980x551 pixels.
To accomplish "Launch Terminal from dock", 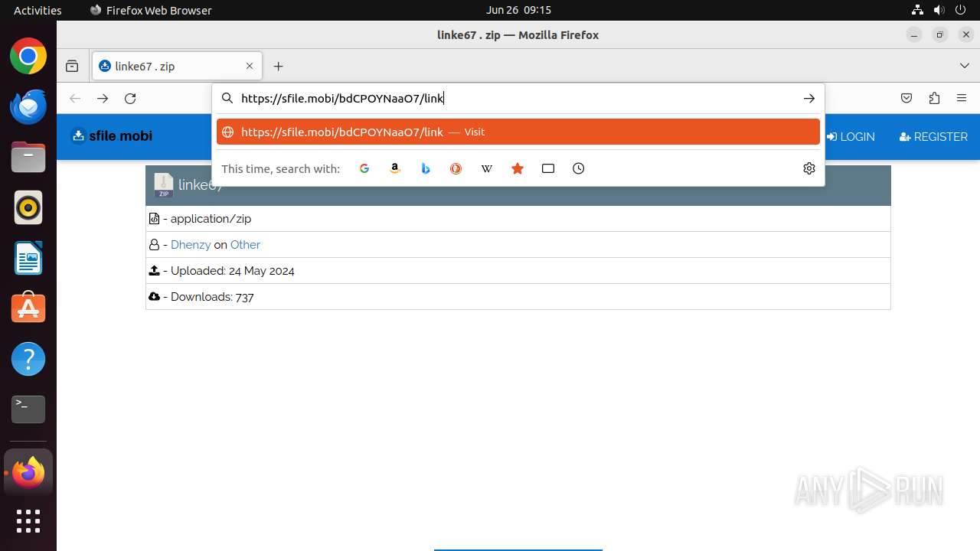I will pyautogui.click(x=28, y=409).
